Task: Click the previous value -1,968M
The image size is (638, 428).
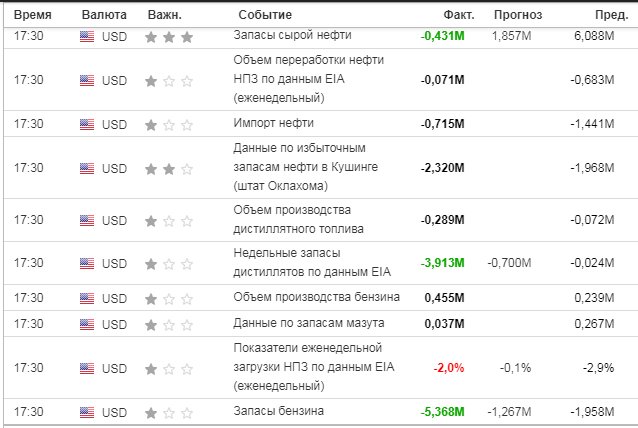Action: (x=592, y=168)
